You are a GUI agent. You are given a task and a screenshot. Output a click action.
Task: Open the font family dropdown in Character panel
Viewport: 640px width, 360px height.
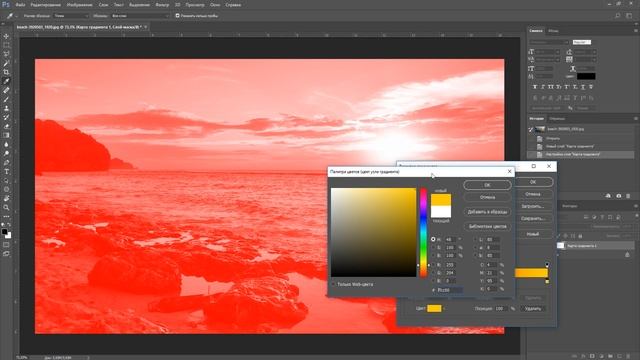point(549,42)
